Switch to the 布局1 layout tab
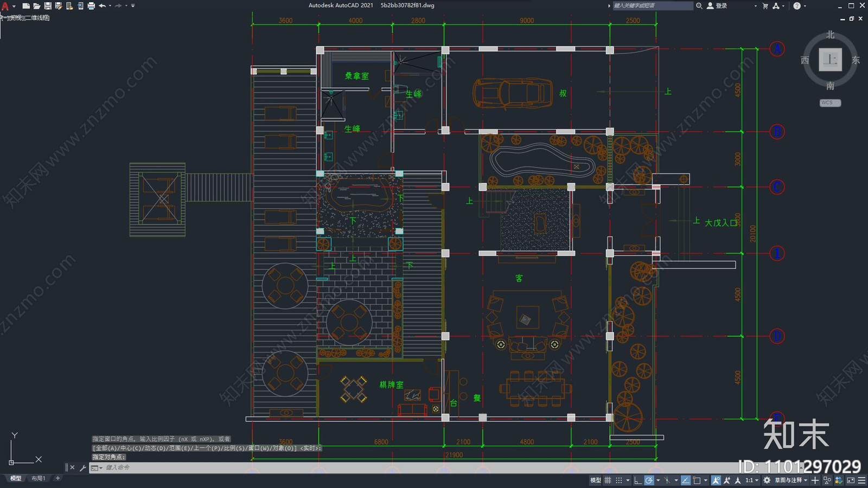868x488 pixels. [38, 478]
